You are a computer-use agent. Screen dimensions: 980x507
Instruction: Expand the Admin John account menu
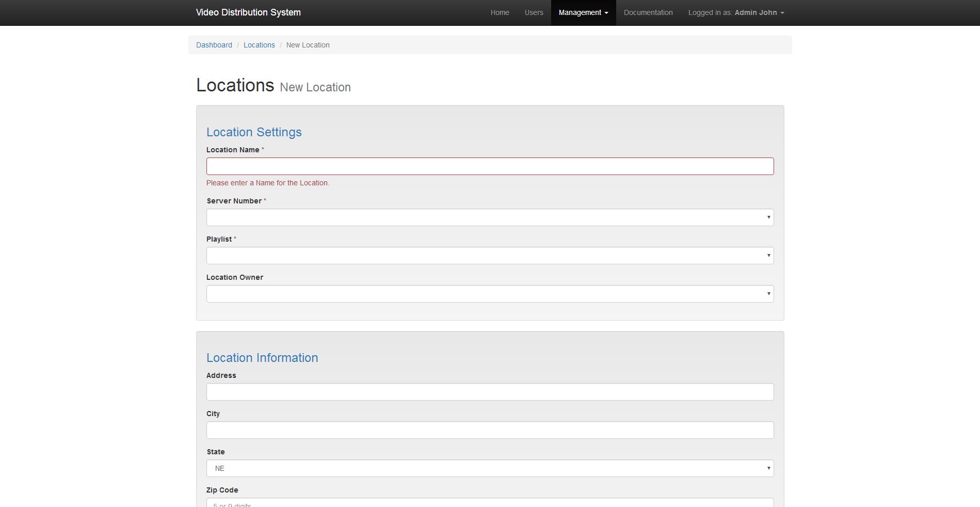735,12
